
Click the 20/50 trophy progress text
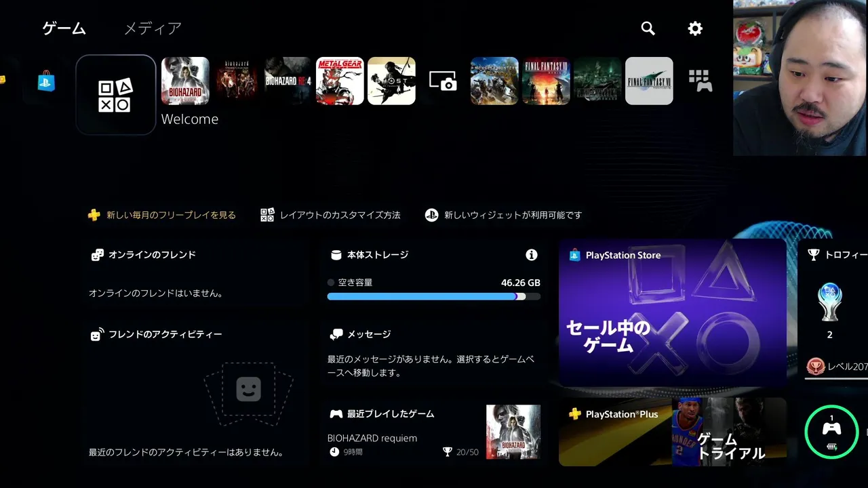click(x=467, y=452)
